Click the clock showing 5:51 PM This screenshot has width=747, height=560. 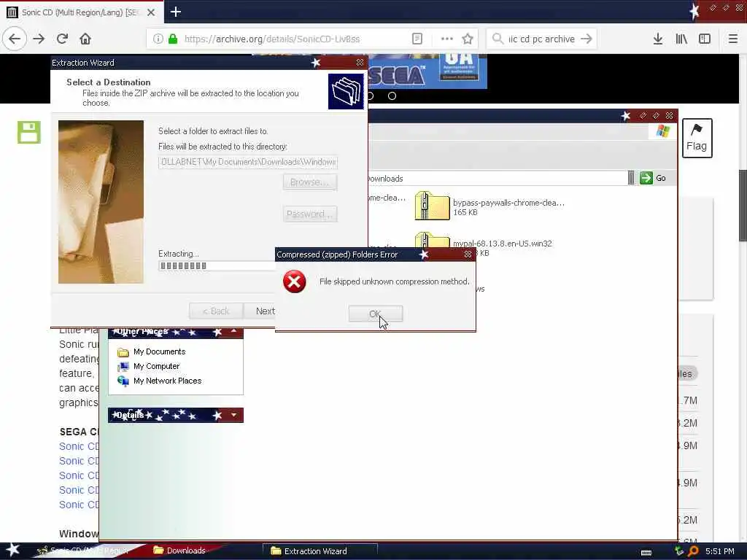720,551
